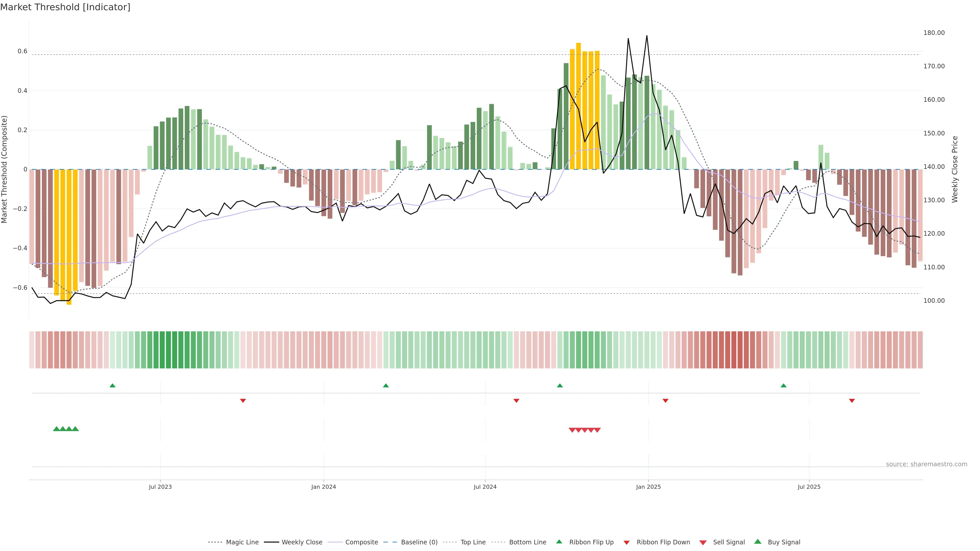
Task: Click the Jan 2025 x-axis label
Action: (648, 487)
